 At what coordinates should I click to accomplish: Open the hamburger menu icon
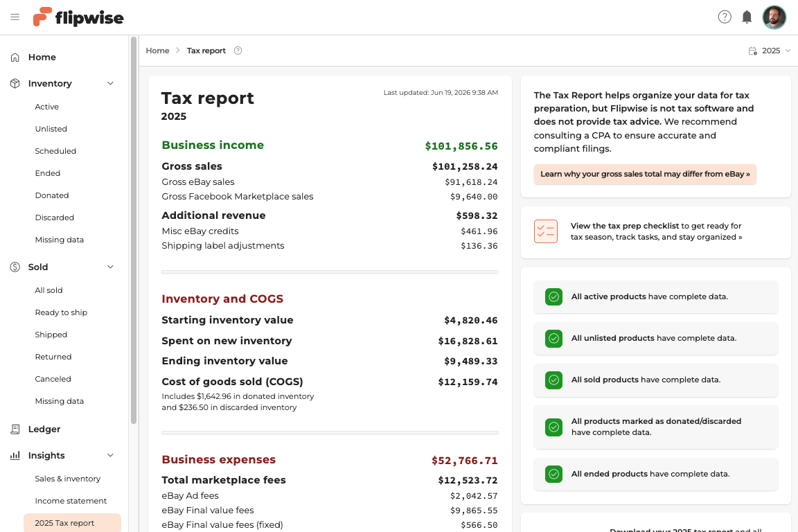click(15, 17)
